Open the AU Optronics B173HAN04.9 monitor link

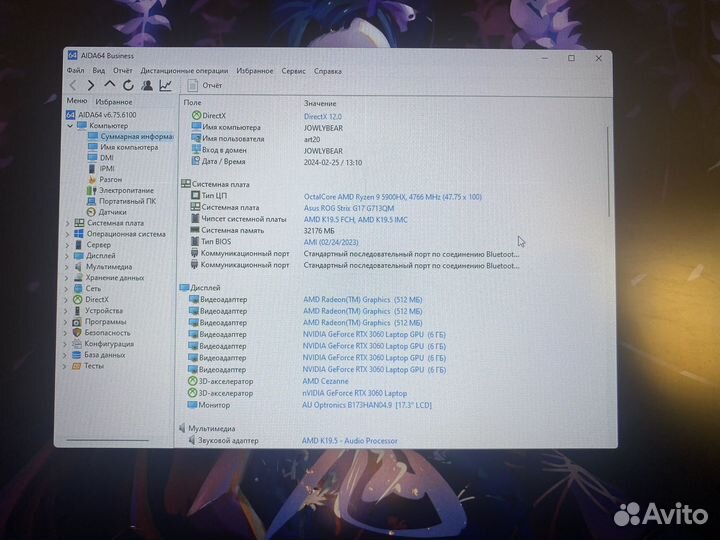pos(367,405)
